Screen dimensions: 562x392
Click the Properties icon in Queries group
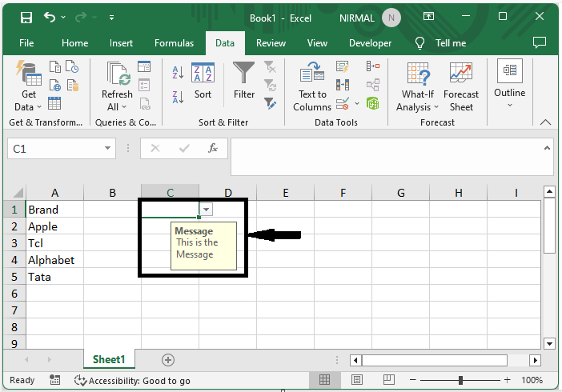coord(144,86)
